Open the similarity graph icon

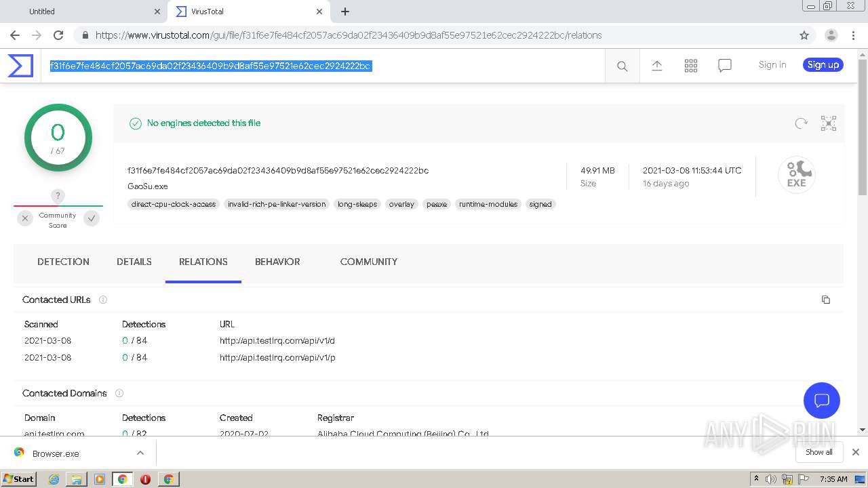tap(829, 123)
